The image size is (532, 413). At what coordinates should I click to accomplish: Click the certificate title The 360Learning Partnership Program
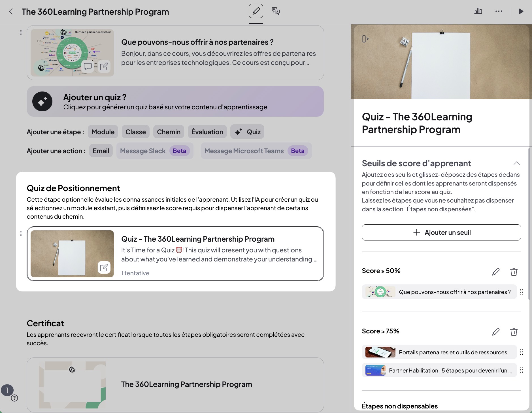point(186,384)
